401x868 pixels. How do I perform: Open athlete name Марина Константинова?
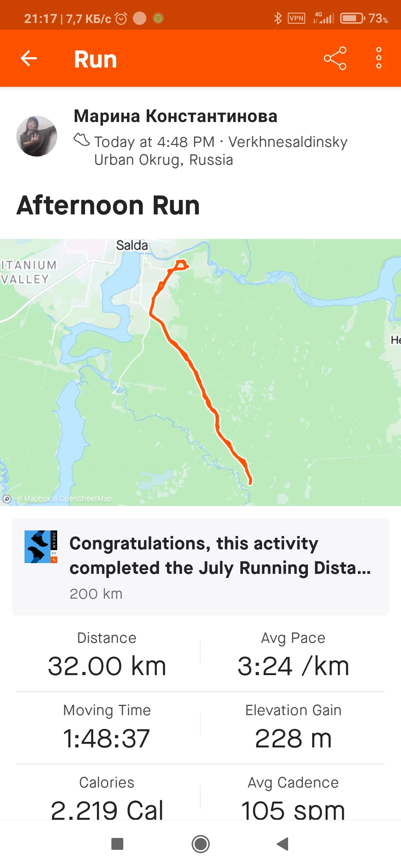tap(175, 116)
